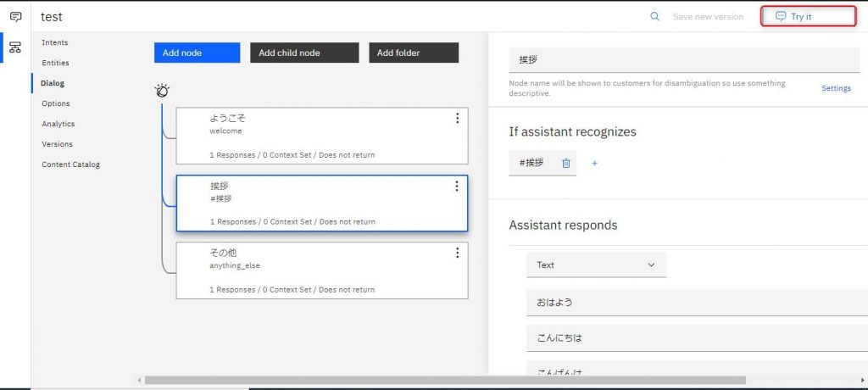Go to Entities section
Image resolution: width=868 pixels, height=390 pixels.
(55, 63)
